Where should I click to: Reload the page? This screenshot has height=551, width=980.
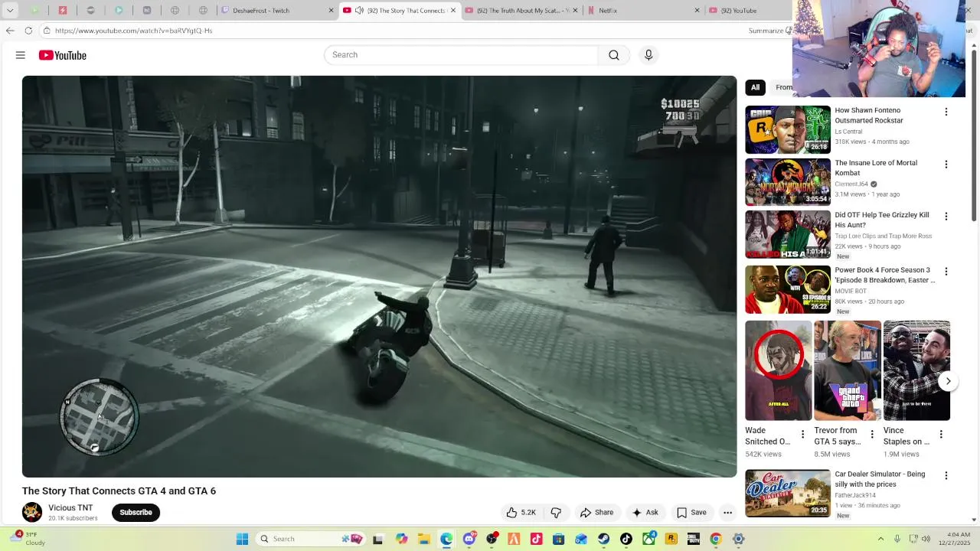28,31
